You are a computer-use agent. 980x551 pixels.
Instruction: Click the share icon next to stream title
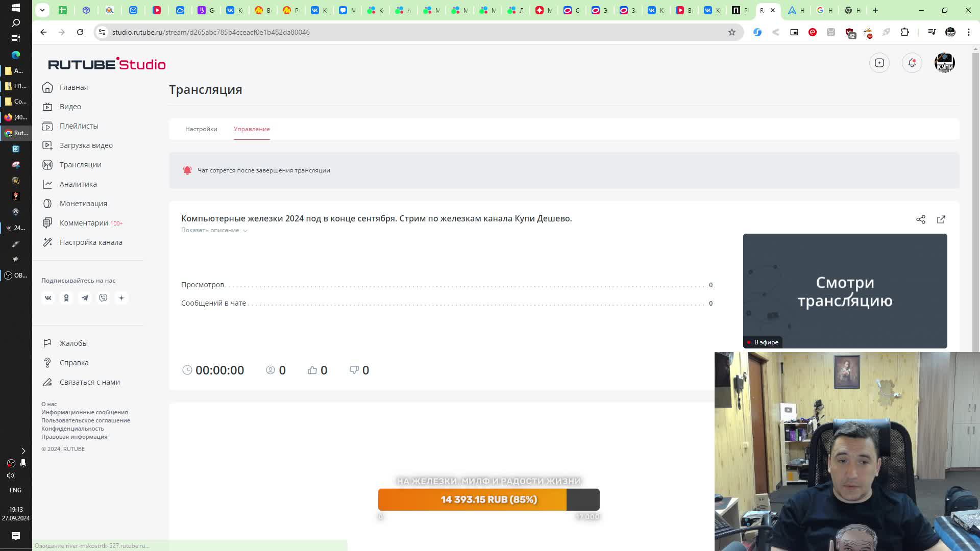point(920,219)
